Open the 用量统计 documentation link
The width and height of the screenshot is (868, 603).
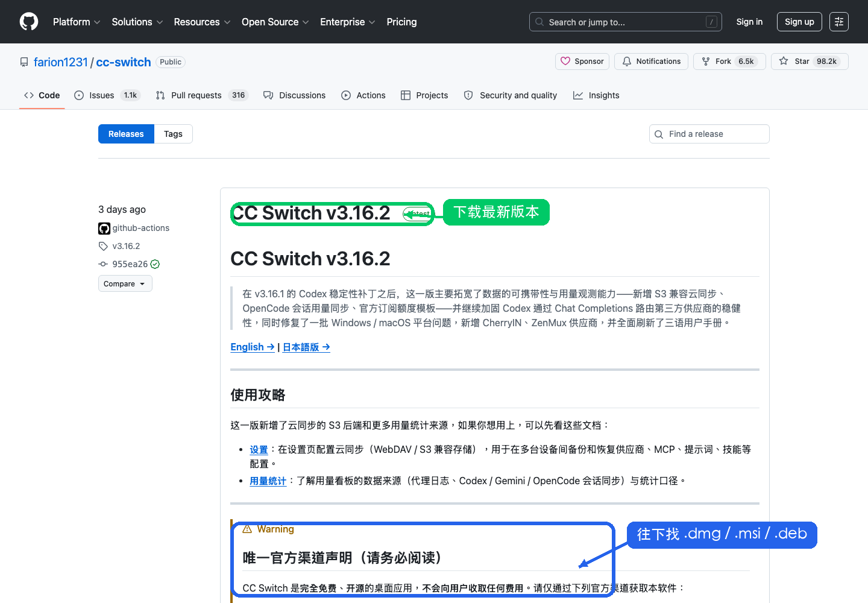point(268,481)
